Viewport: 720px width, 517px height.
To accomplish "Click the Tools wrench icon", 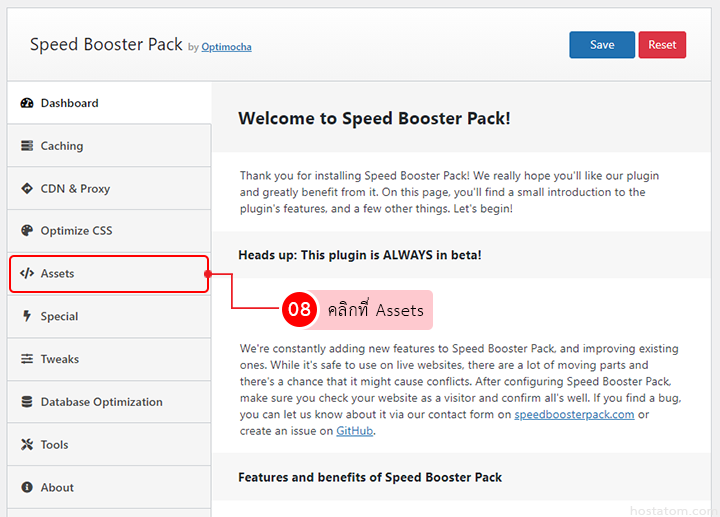I will [27, 445].
